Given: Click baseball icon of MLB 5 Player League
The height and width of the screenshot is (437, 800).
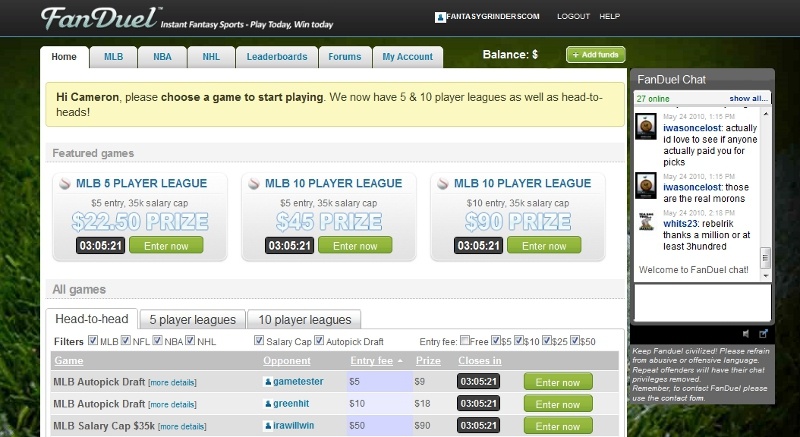Looking at the screenshot, I should point(65,184).
